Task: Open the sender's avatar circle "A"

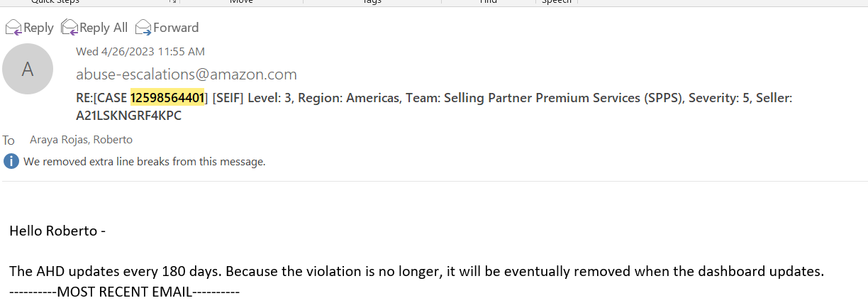Action: pos(28,69)
